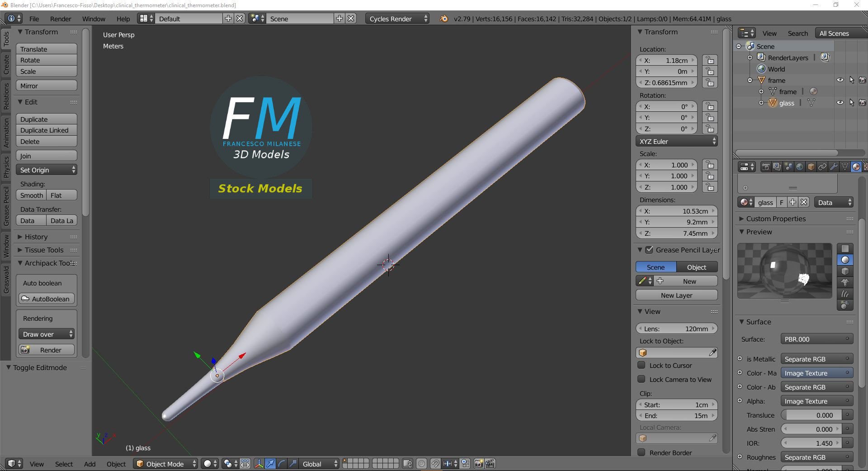Click the lock icon beside Location X
This screenshot has width=868, height=471.
710,60
